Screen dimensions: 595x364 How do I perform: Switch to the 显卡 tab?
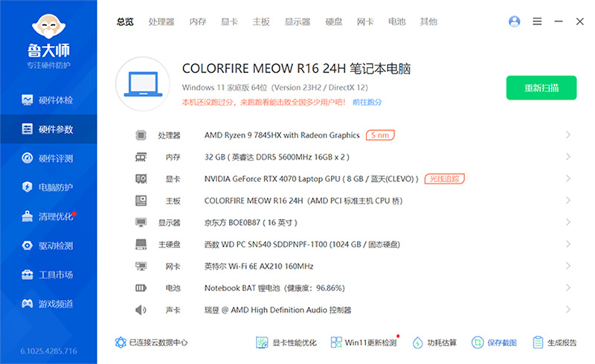pyautogui.click(x=229, y=22)
